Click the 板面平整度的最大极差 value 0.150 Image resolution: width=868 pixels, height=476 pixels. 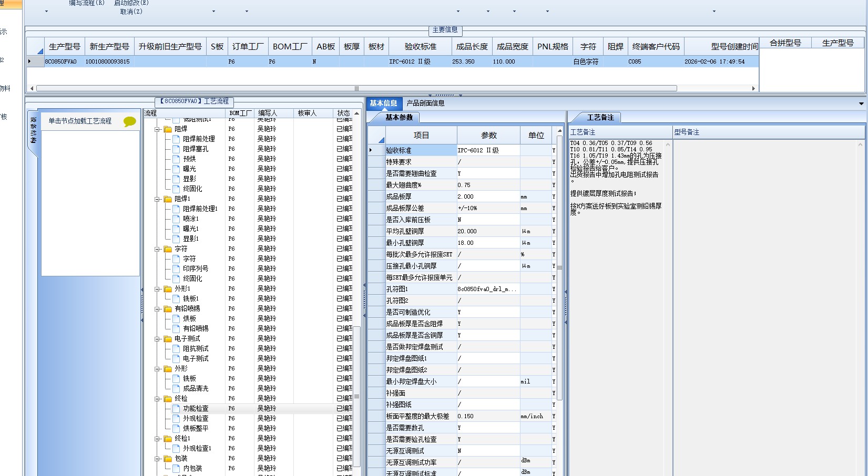(x=488, y=416)
